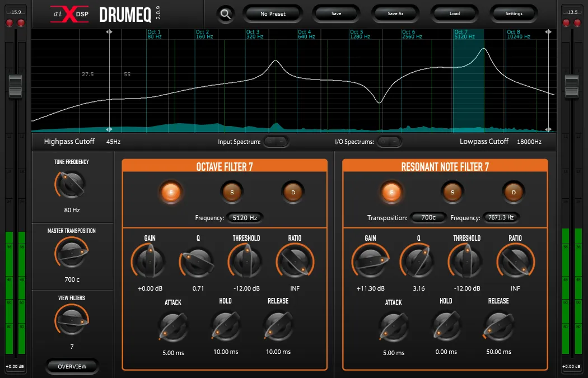Click the Save As button

(x=395, y=14)
